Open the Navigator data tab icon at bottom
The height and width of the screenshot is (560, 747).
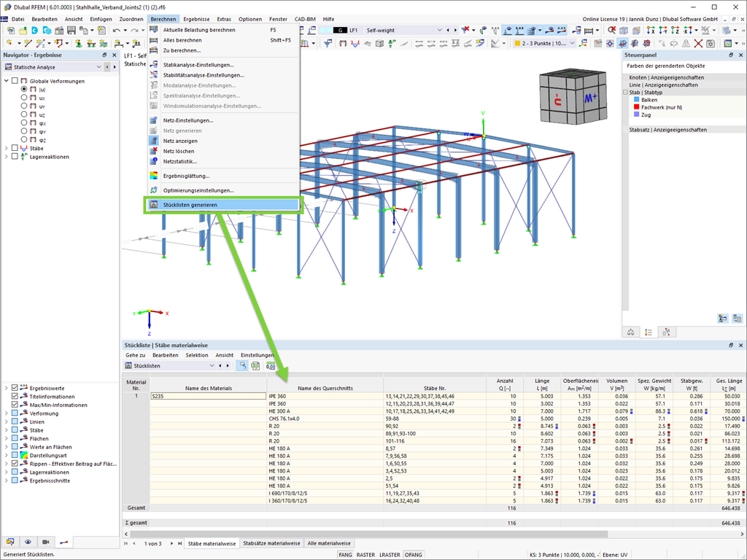[10, 542]
